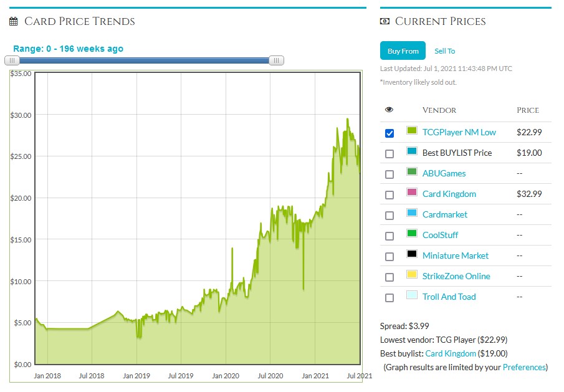Screen dimensions: 564x392
Task: Switch to the Sell To tab
Action: tap(444, 51)
